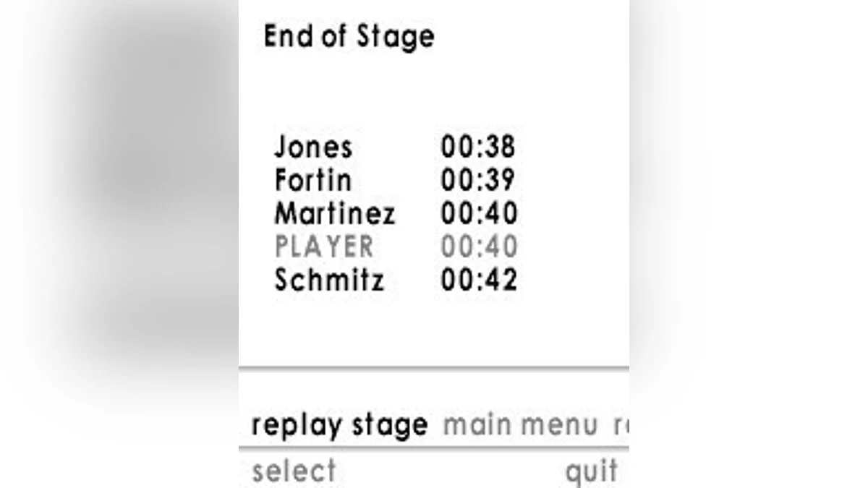Viewport: 868px width, 488px height.
Task: Click Schmitz's 00:42 finishing time
Action: [x=479, y=281]
